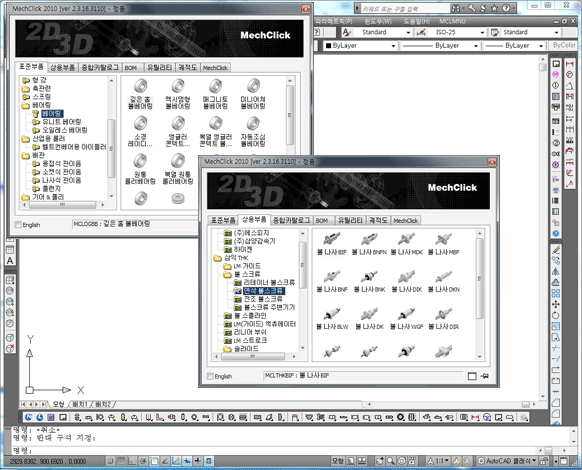Click the 모형 button in the status bar
Viewport: 582px width, 470px height.
[337, 461]
